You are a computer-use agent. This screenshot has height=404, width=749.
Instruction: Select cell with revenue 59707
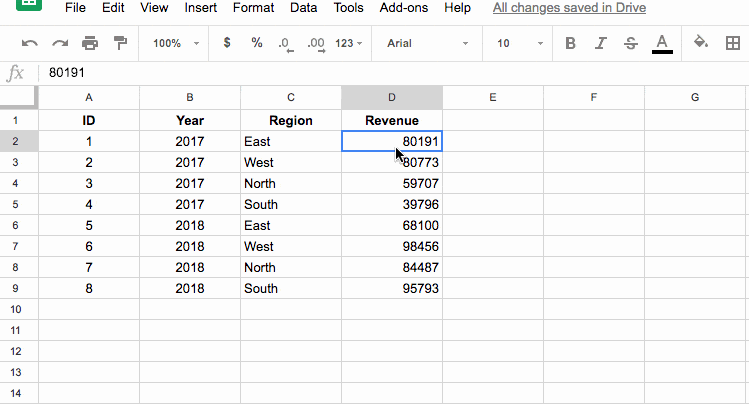click(392, 183)
